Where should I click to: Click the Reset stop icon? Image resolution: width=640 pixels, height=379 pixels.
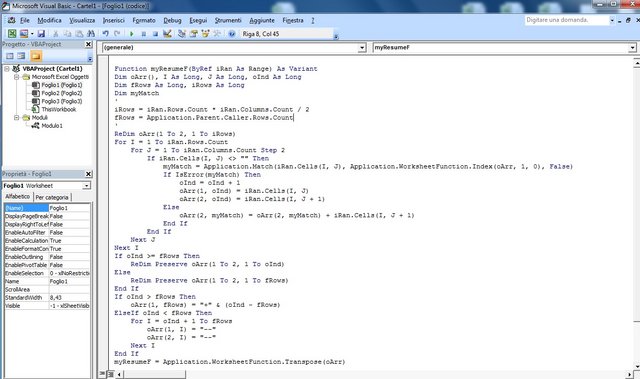click(x=155, y=34)
